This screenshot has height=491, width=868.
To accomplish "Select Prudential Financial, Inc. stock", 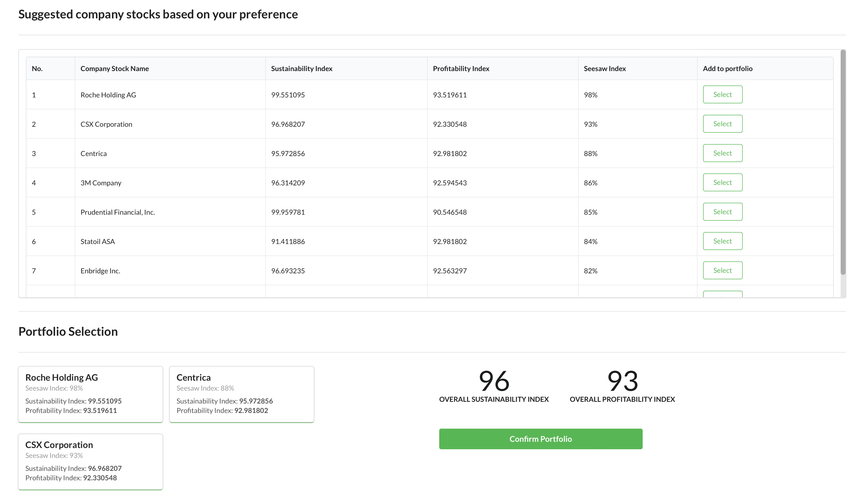I will click(722, 212).
